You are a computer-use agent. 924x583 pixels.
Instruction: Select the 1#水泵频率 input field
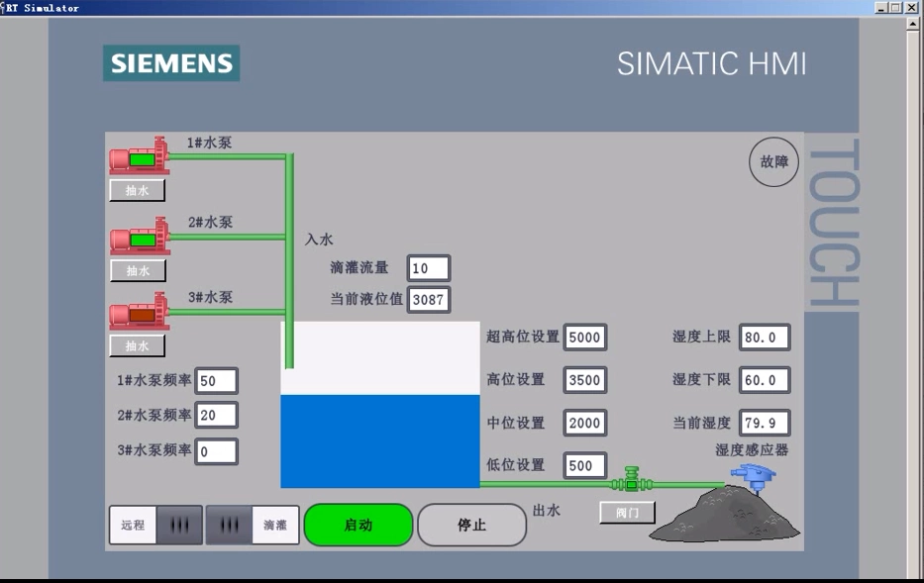[216, 380]
